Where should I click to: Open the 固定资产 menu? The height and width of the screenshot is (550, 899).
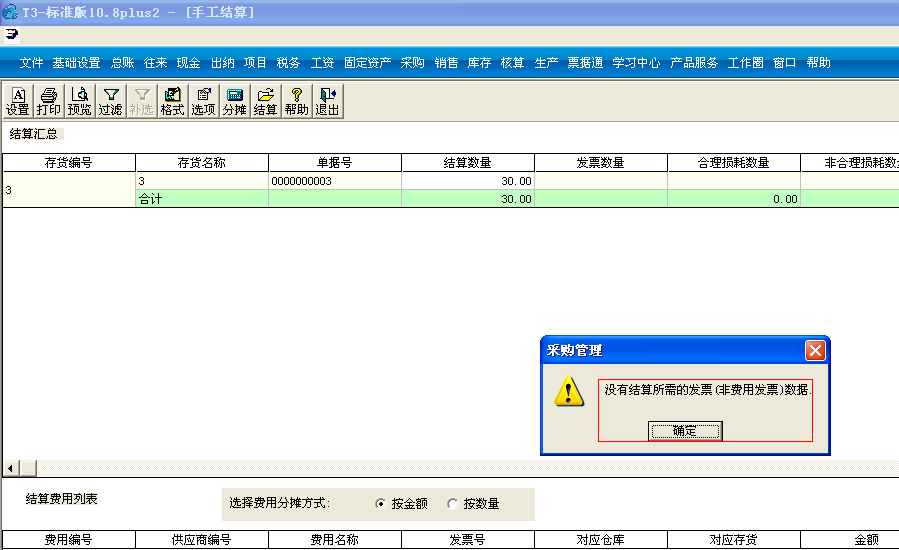[x=368, y=63]
